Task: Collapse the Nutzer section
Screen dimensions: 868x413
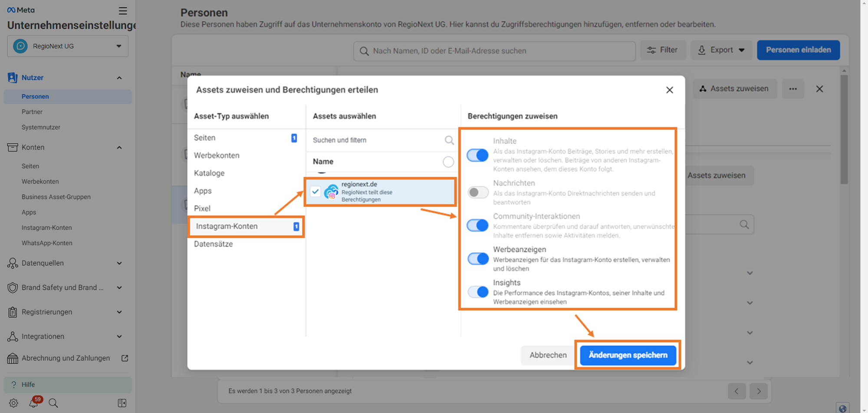Action: 119,78
